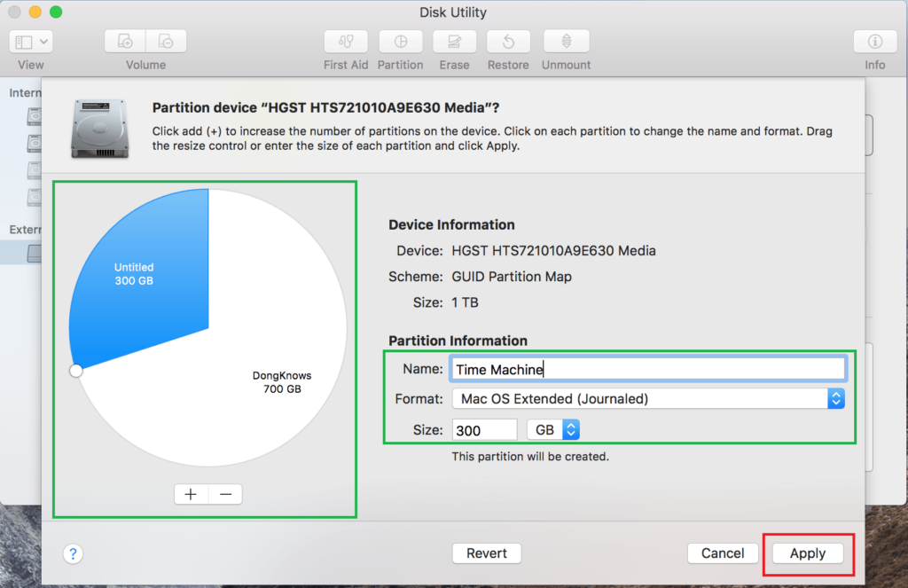The image size is (908, 588).
Task: Click the Restore toolbar icon
Action: pyautogui.click(x=508, y=42)
